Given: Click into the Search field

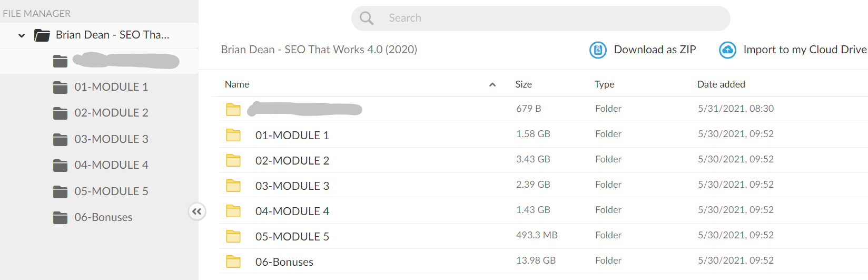Looking at the screenshot, I should (541, 18).
